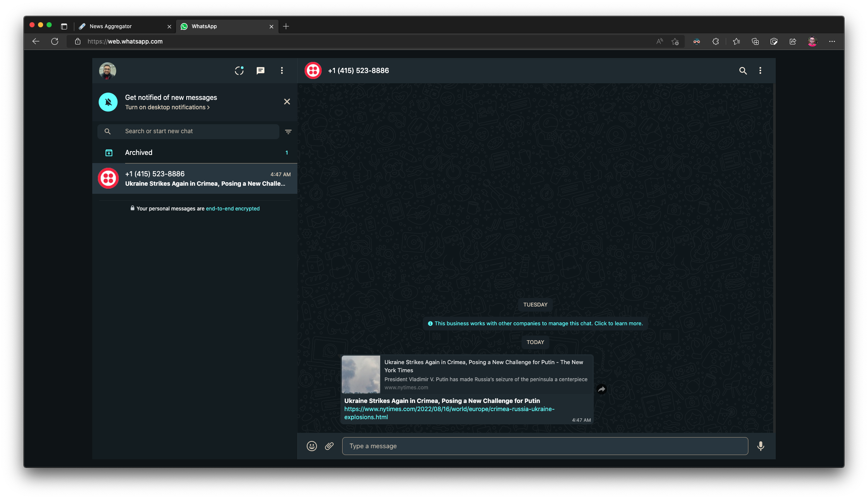Open the tab actions menu icon
The width and height of the screenshot is (868, 499).
pos(64,26)
